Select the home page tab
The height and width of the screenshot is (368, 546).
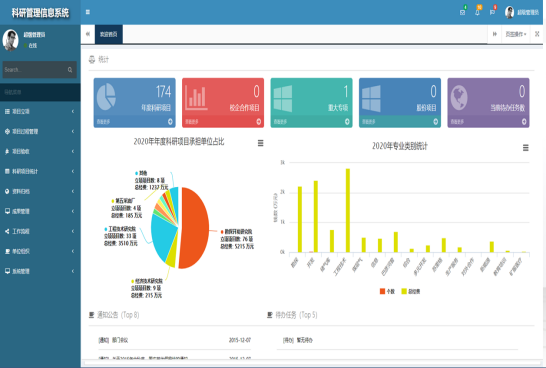coord(109,34)
